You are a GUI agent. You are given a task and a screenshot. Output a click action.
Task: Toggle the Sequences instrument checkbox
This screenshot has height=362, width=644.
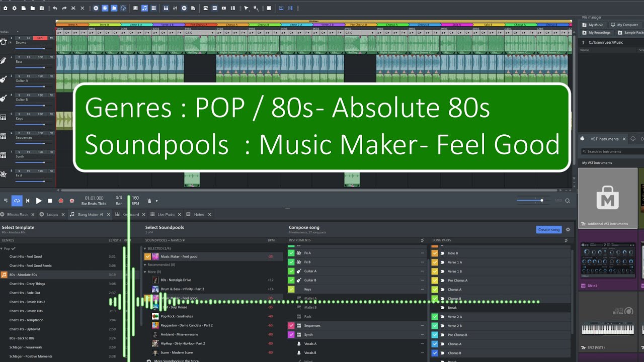(291, 325)
